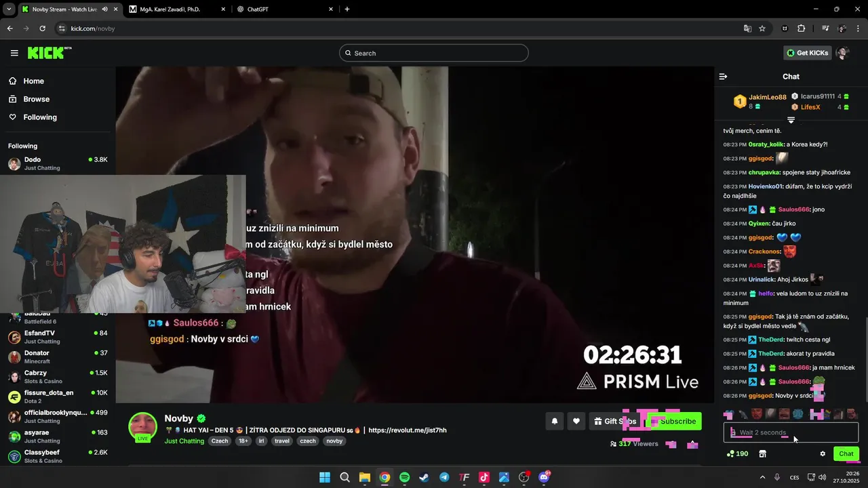The height and width of the screenshot is (488, 868).
Task: Open media controls icon in toolbar
Action: pos(825,28)
